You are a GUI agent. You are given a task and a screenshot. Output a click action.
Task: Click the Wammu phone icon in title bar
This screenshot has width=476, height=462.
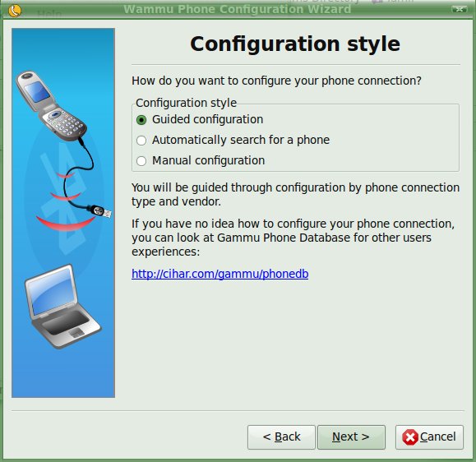pyautogui.click(x=14, y=11)
